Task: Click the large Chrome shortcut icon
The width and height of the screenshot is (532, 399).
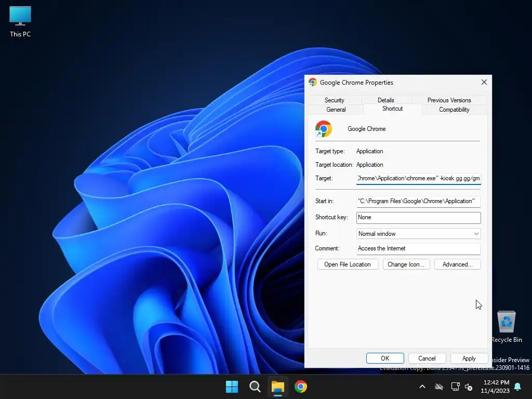Action: pyautogui.click(x=323, y=129)
